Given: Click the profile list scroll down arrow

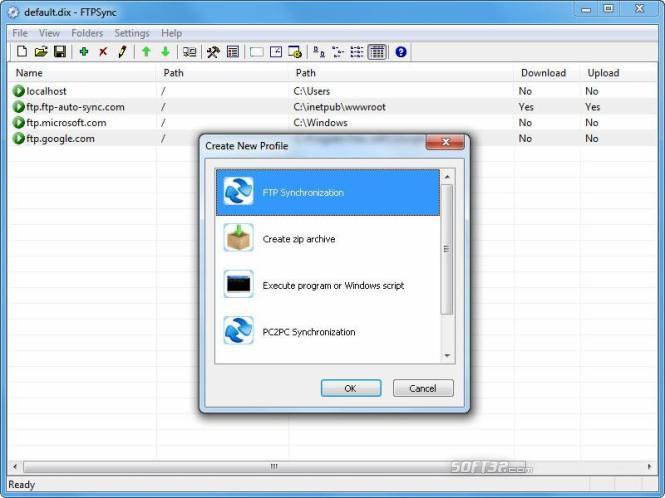Looking at the screenshot, I should (447, 355).
